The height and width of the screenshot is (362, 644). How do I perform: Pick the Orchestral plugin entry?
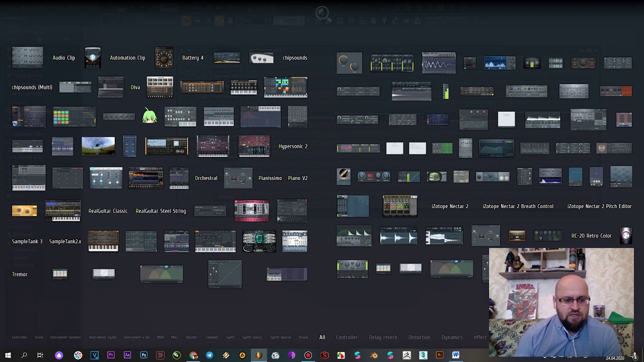tap(206, 178)
